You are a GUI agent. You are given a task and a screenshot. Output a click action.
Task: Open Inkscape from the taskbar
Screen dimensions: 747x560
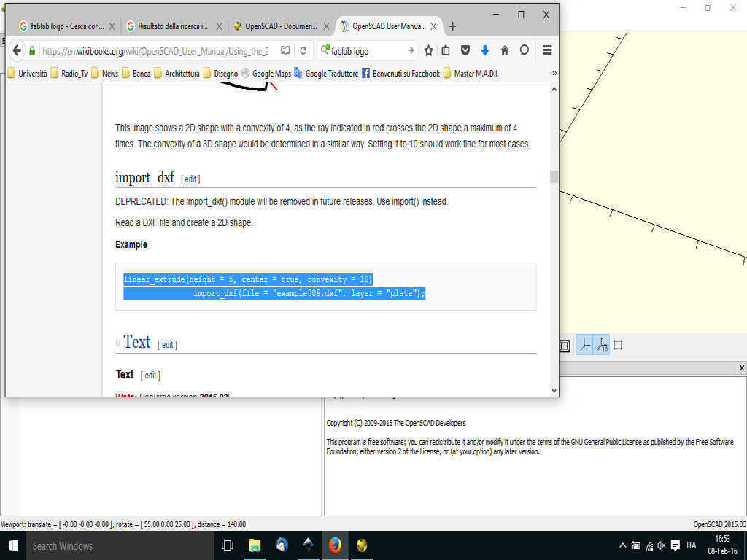point(309,545)
